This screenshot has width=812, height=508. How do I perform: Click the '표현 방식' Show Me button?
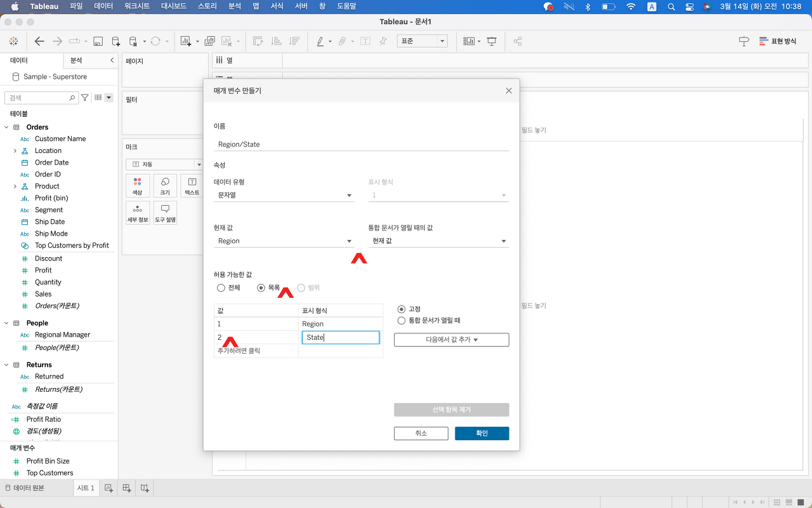778,41
